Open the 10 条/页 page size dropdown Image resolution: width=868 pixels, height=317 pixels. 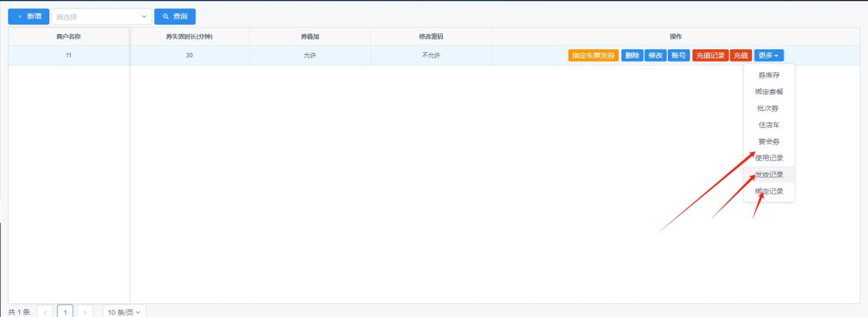(x=124, y=312)
